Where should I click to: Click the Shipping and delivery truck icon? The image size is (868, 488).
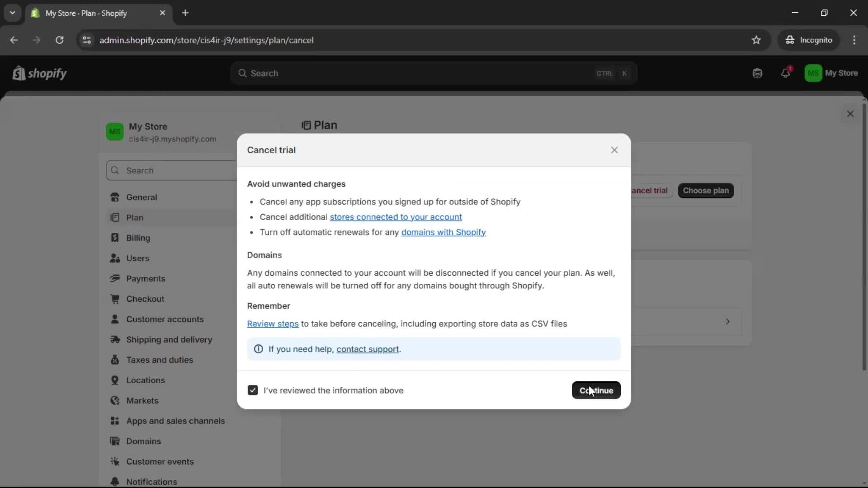(x=116, y=340)
